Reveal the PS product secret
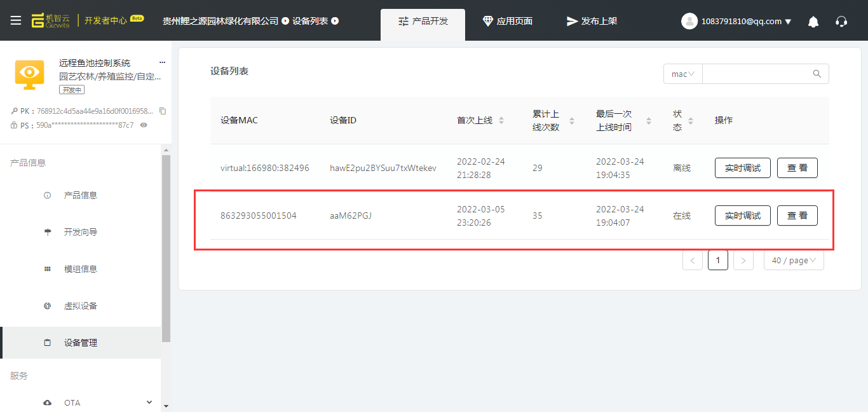Image resolution: width=868 pixels, height=412 pixels. 144,125
